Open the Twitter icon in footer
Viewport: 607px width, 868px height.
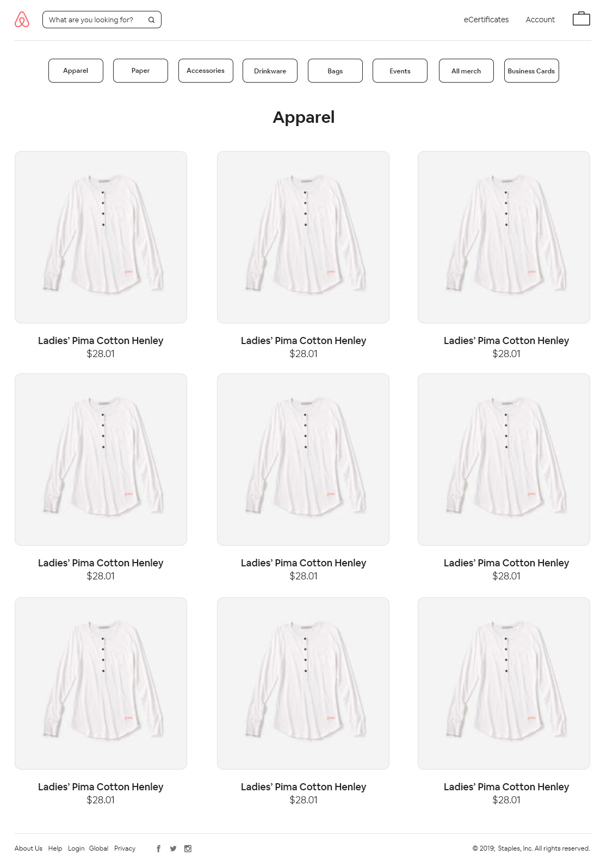(x=173, y=848)
